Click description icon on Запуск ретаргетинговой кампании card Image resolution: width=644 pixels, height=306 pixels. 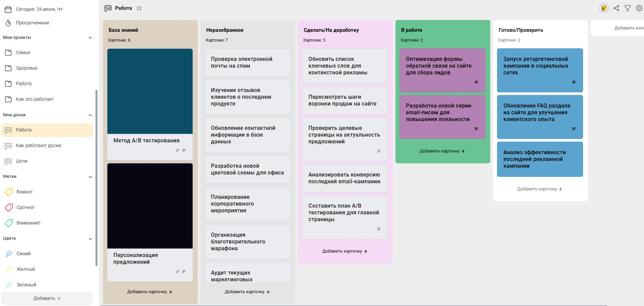(x=574, y=82)
